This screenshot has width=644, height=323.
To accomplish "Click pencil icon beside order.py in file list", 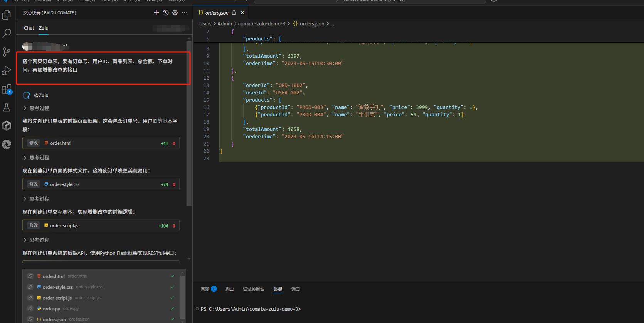I will click(x=30, y=308).
